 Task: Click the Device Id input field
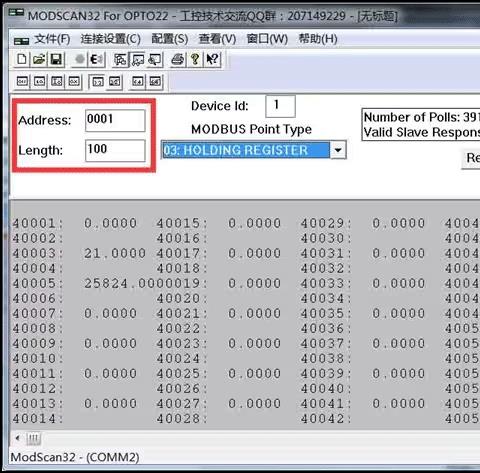click(x=280, y=106)
